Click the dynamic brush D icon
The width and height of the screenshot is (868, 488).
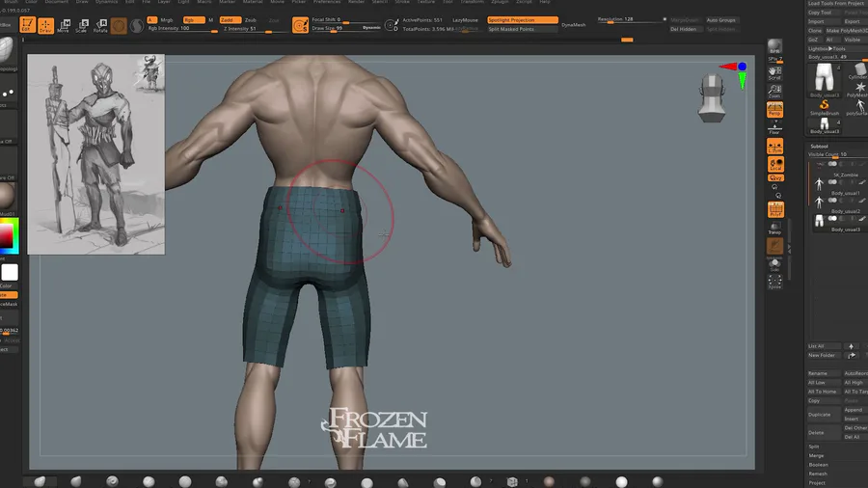pyautogui.click(x=392, y=25)
